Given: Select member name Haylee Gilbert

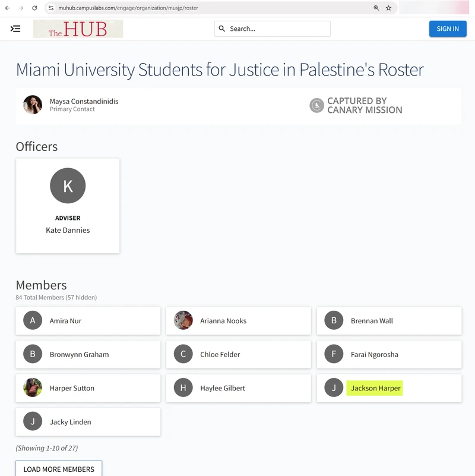Looking at the screenshot, I should (223, 388).
